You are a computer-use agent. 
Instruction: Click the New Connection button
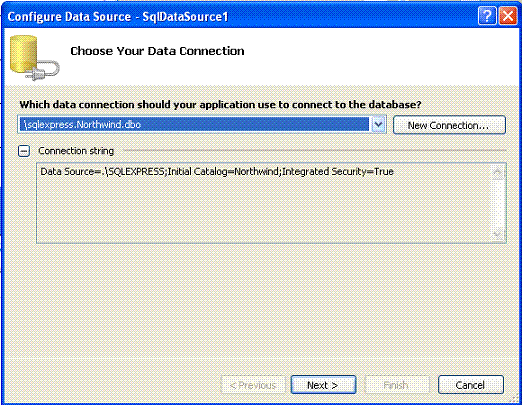(449, 125)
